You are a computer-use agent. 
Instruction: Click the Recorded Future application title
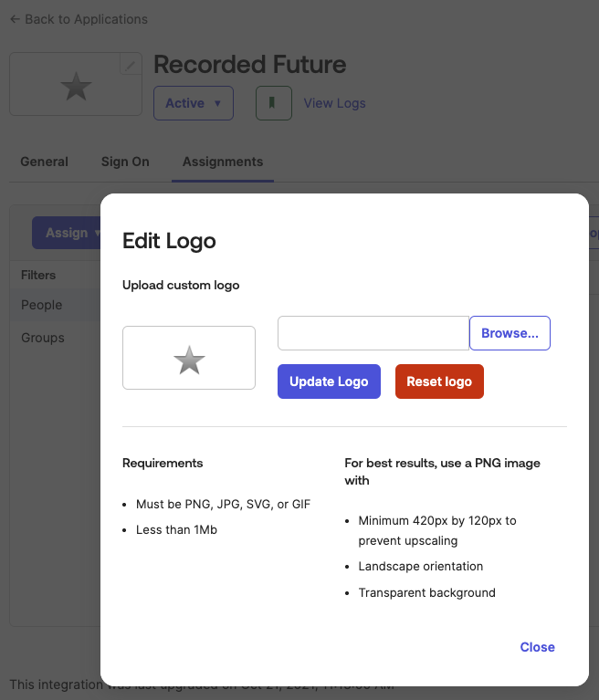(249, 65)
